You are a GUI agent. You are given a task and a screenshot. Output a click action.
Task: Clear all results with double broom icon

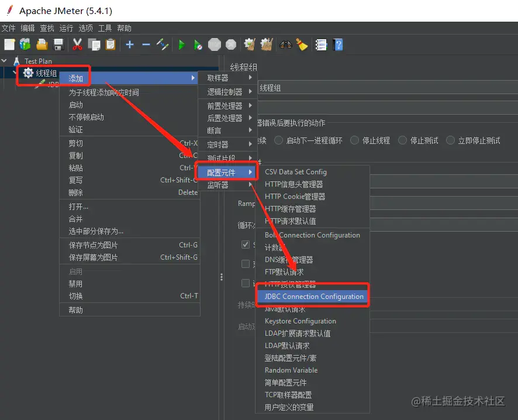pos(266,44)
